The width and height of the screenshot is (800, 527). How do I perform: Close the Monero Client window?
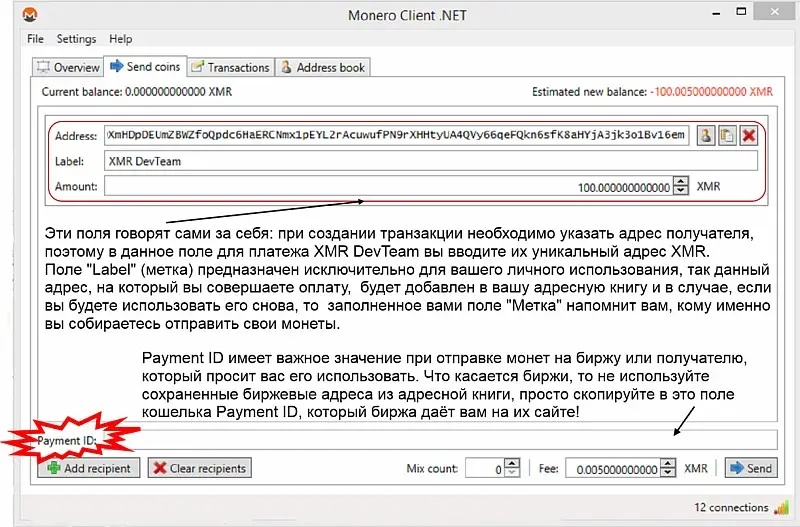pos(774,11)
